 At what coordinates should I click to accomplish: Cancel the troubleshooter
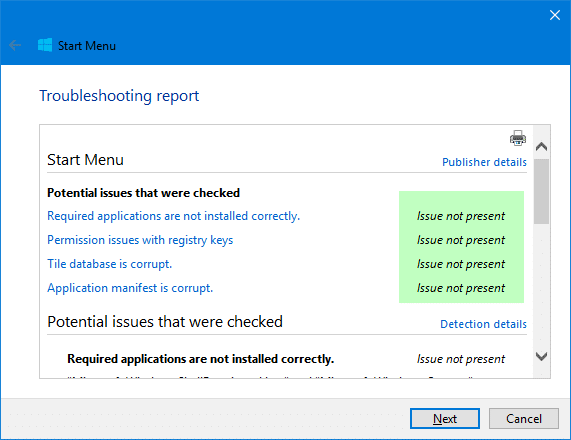pos(524,419)
